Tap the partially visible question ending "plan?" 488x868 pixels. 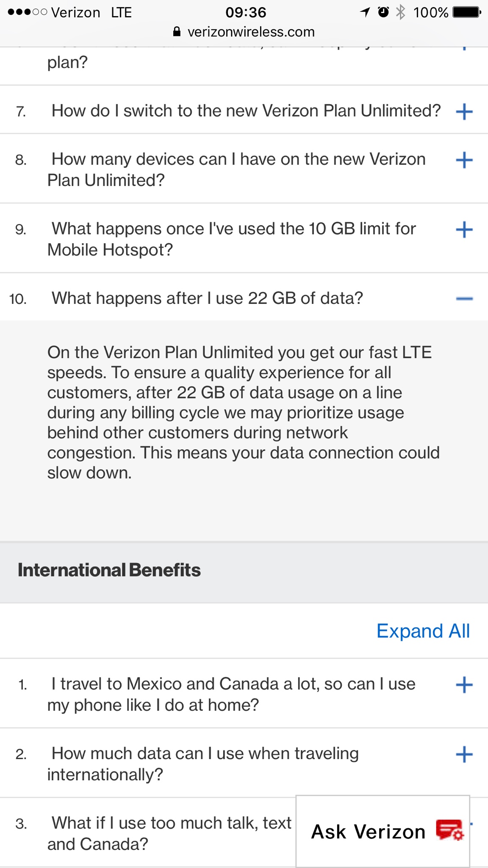click(x=68, y=62)
